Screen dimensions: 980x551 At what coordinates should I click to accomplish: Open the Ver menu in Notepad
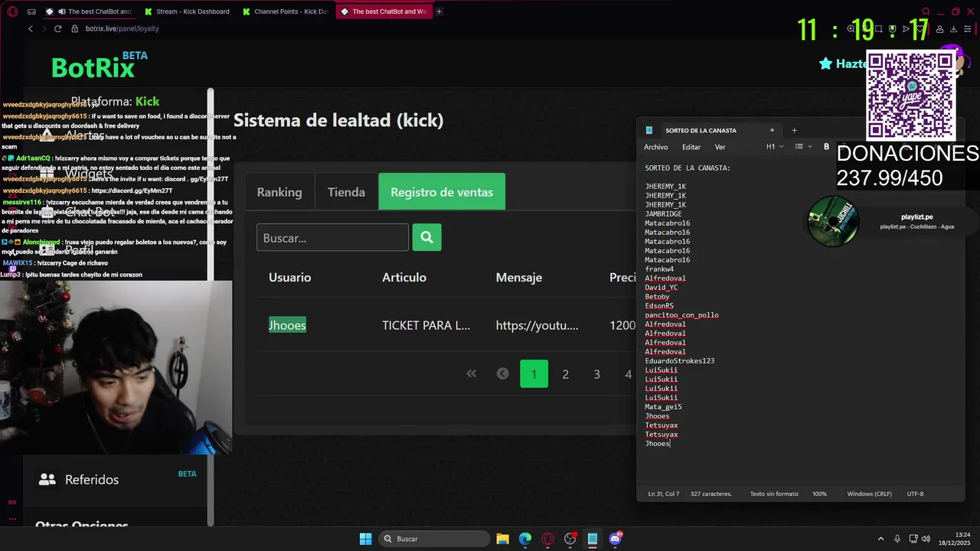(x=720, y=147)
